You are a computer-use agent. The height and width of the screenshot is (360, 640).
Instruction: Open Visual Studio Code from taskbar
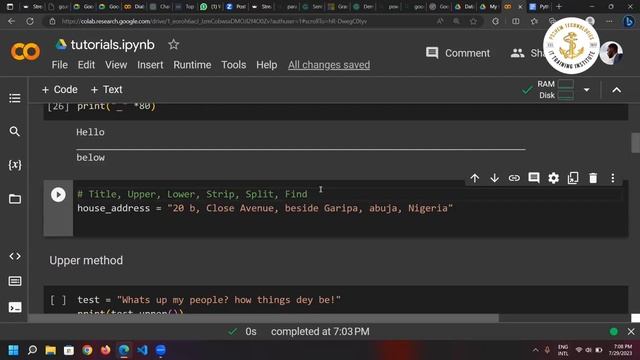[142, 350]
